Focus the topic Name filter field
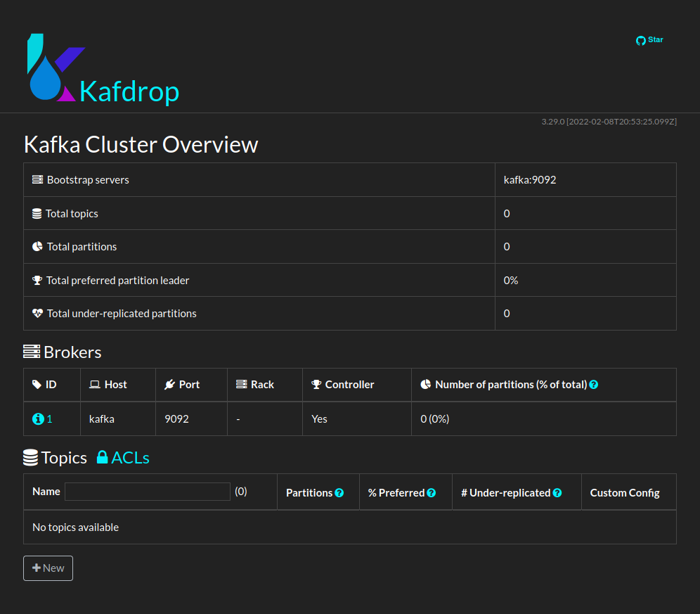This screenshot has height=614, width=700. click(148, 492)
